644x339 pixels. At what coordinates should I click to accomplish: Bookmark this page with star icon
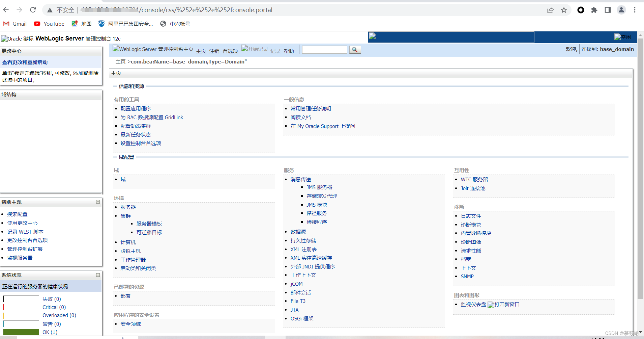[564, 10]
